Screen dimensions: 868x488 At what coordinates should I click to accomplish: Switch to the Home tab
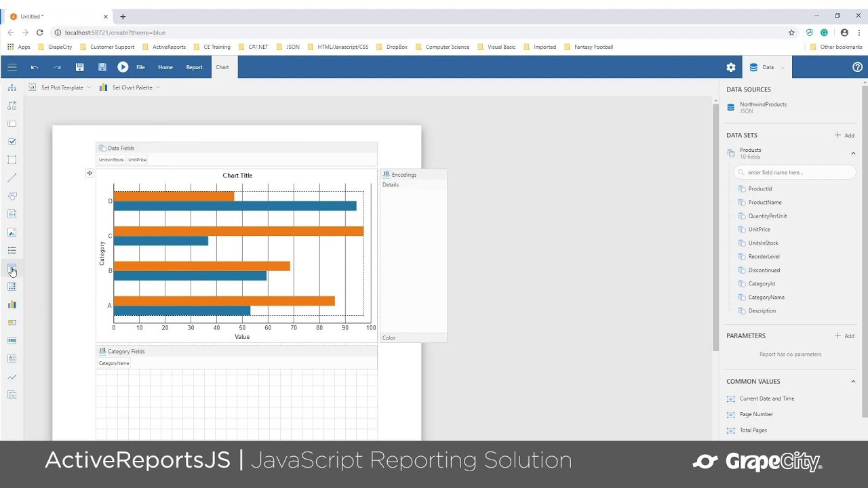pyautogui.click(x=165, y=67)
